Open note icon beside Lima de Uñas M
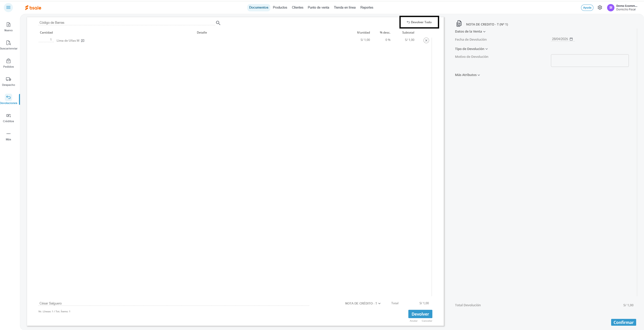This screenshot has height=330, width=644. pos(83,41)
